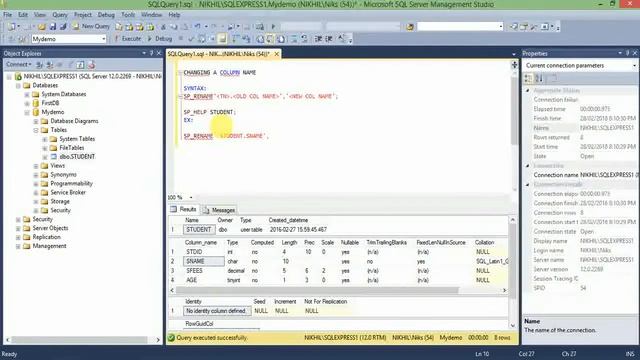Screen dimensions: 640x360
Task: Open the Project menu
Action: click(83, 15)
